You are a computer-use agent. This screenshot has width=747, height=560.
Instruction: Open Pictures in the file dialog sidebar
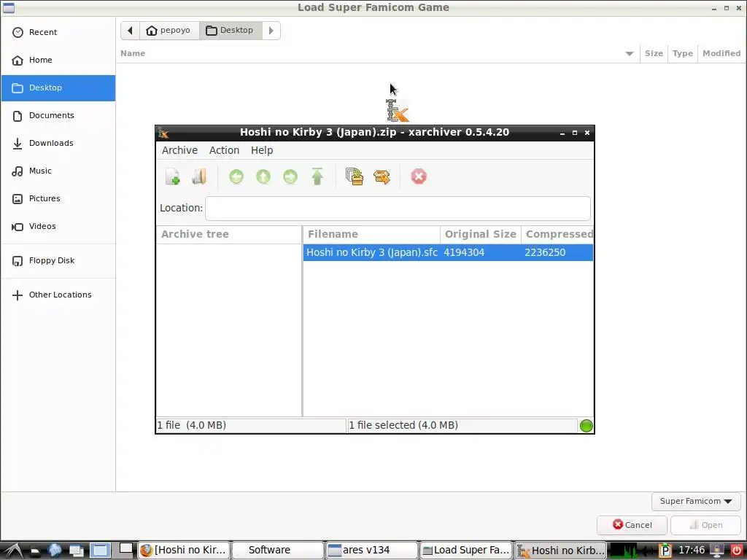(x=58, y=198)
